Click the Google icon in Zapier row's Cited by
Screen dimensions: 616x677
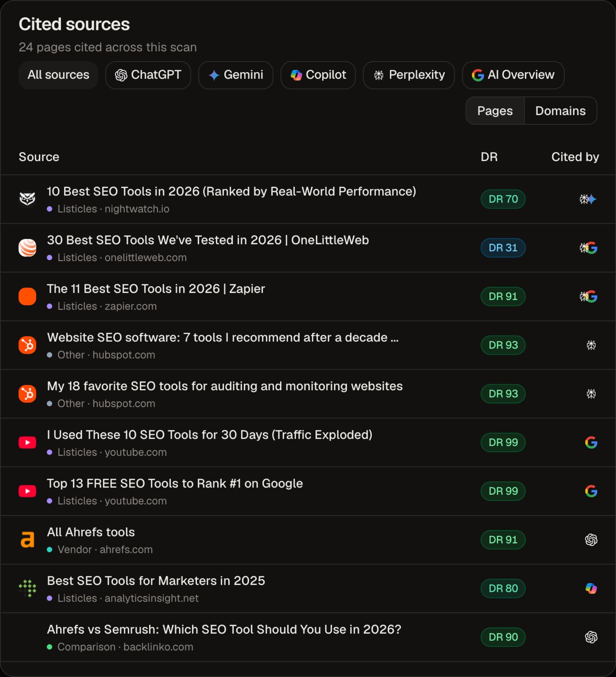592,297
